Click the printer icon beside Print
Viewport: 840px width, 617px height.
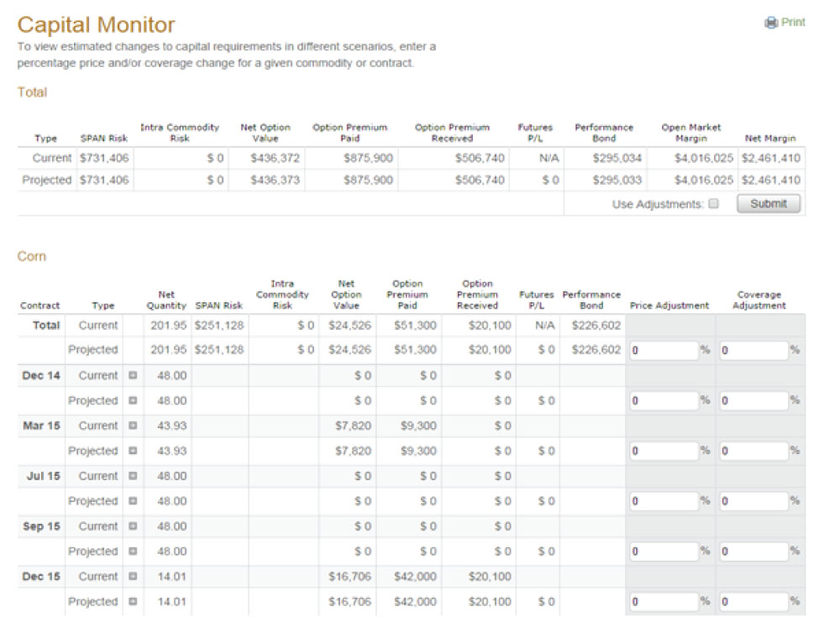[771, 23]
